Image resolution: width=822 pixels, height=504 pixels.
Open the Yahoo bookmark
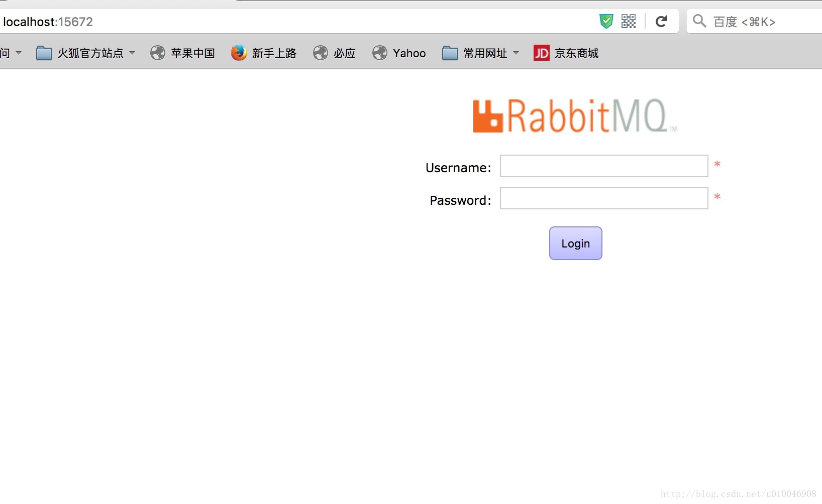[399, 53]
